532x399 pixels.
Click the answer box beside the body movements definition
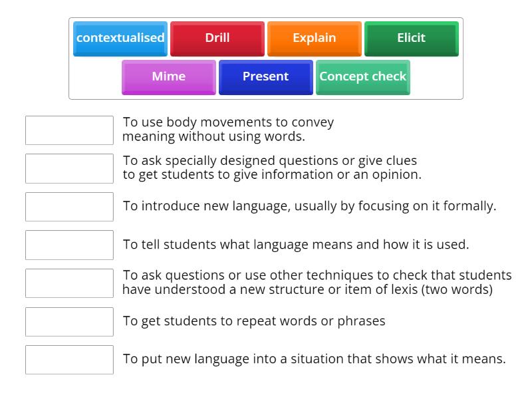pyautogui.click(x=69, y=130)
